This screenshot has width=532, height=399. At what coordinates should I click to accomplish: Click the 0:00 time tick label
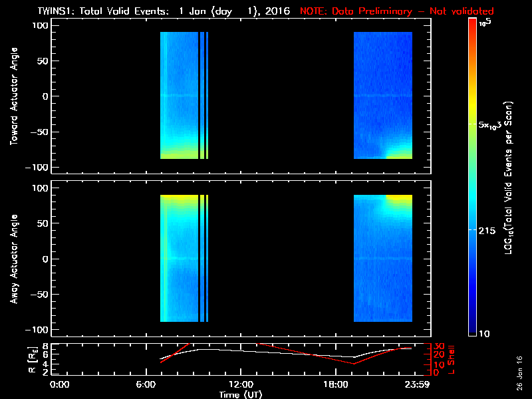[x=60, y=384]
